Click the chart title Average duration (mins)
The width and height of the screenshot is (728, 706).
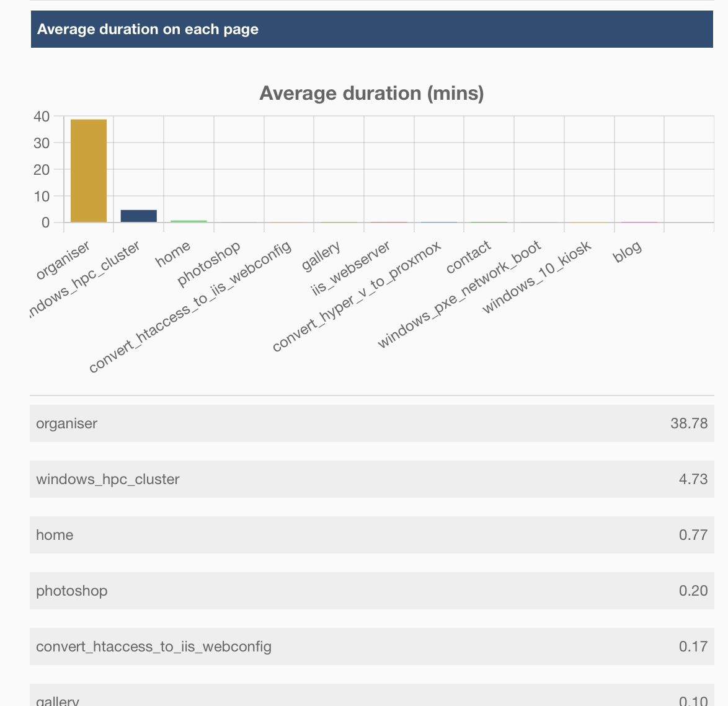372,94
